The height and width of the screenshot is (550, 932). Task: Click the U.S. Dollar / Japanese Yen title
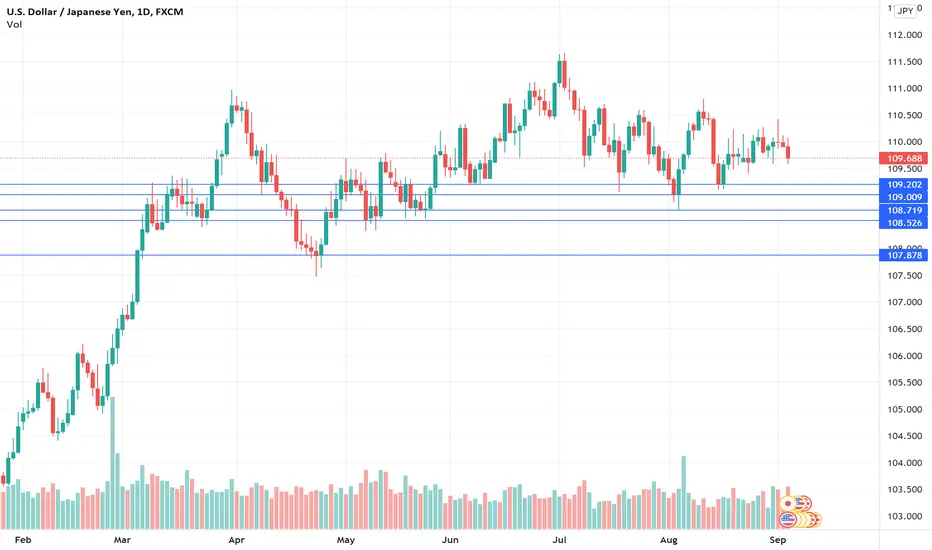point(95,11)
